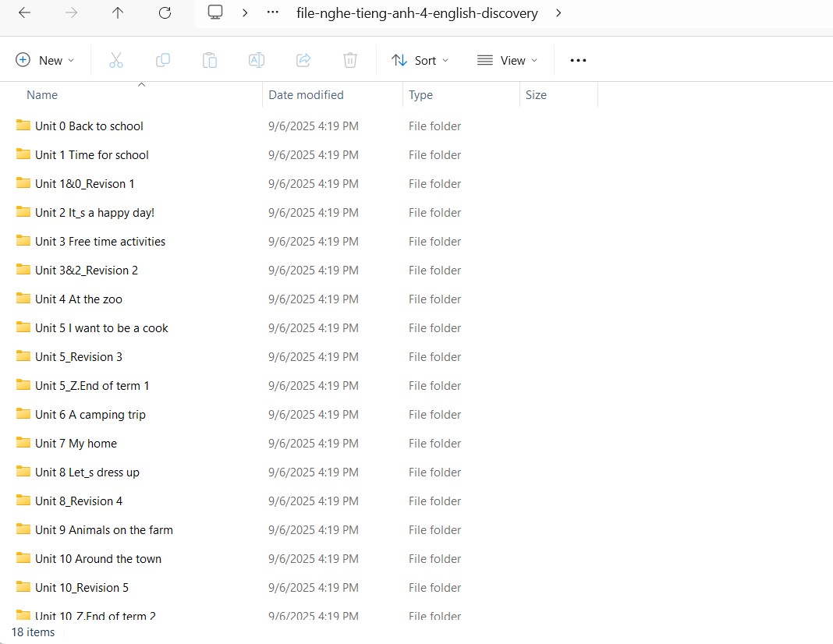Show hidden breadcrumb path ellipsis
The height and width of the screenshot is (644, 833).
[x=272, y=13]
